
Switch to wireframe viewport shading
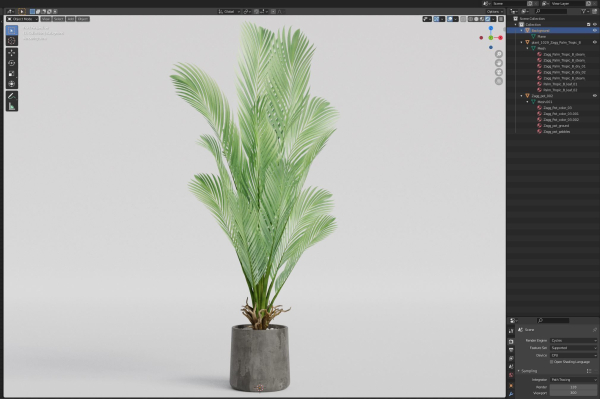click(x=470, y=19)
